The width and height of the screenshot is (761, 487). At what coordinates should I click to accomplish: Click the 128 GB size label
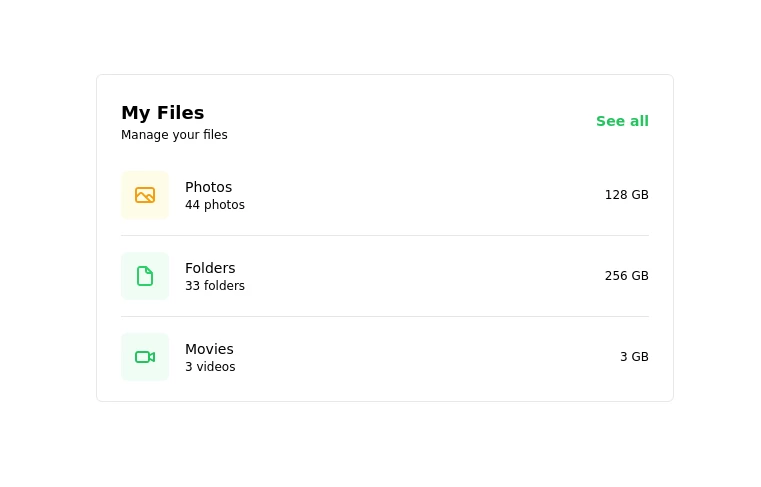(x=626, y=195)
